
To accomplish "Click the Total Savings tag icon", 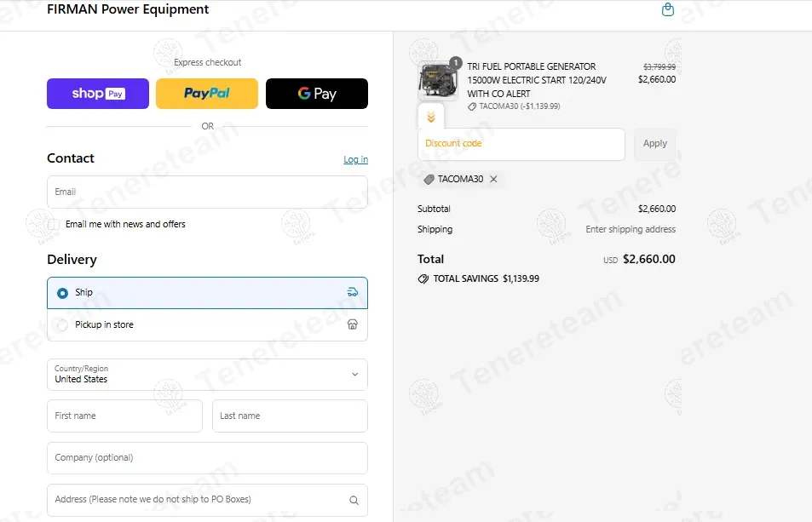I will click(423, 278).
